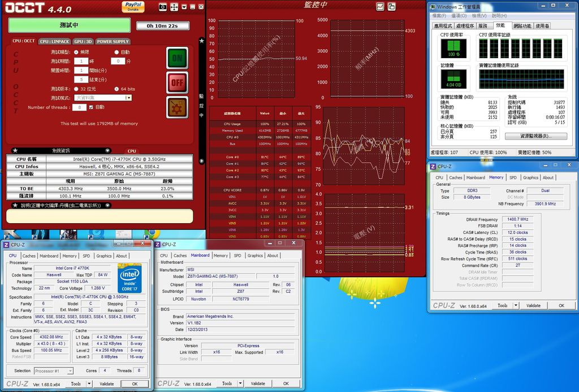
Task: Open the Tools dropdown arrow in the CPU-tab CPU-Z
Action: click(x=89, y=384)
